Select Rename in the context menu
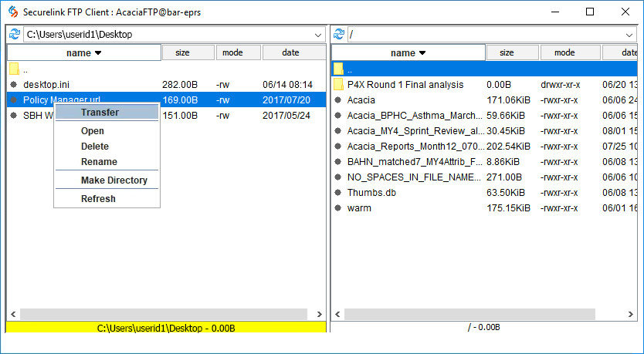The width and height of the screenshot is (644, 354). (x=99, y=162)
